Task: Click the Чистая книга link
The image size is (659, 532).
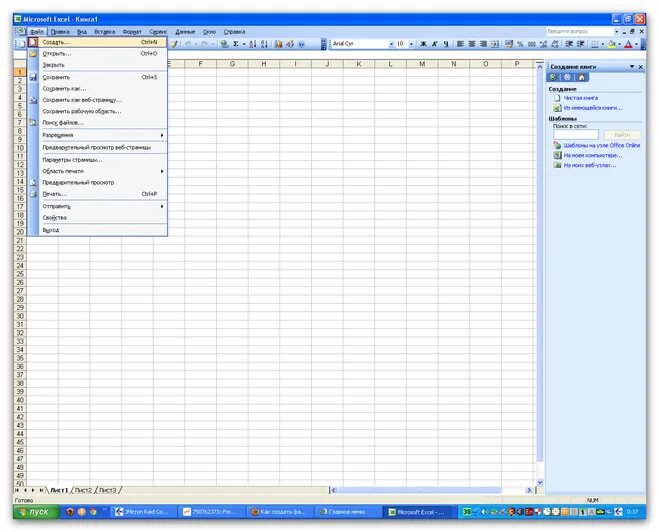Action: pos(580,98)
